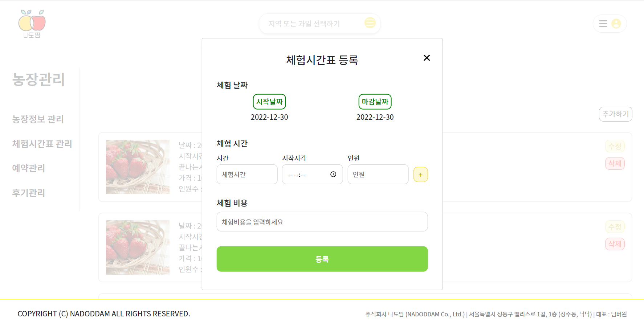The image size is (644, 324).
Task: Open 후기관리 in the sidebar
Action: click(28, 193)
